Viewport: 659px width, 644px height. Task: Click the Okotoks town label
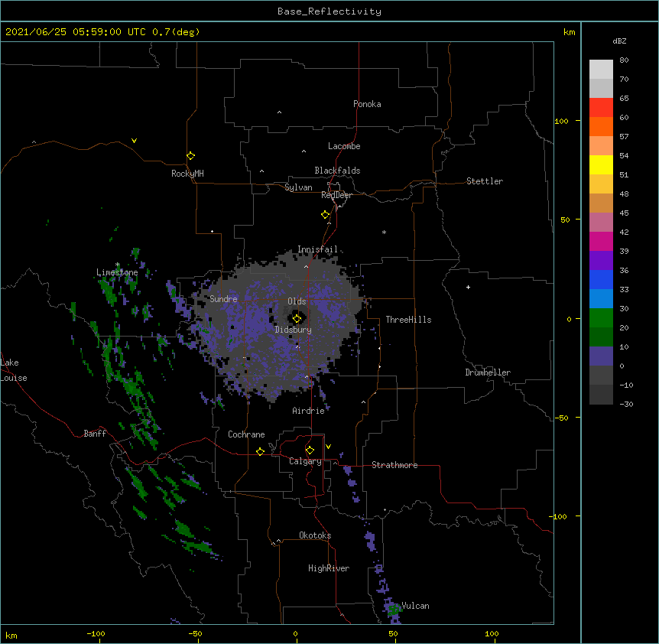[x=315, y=535]
